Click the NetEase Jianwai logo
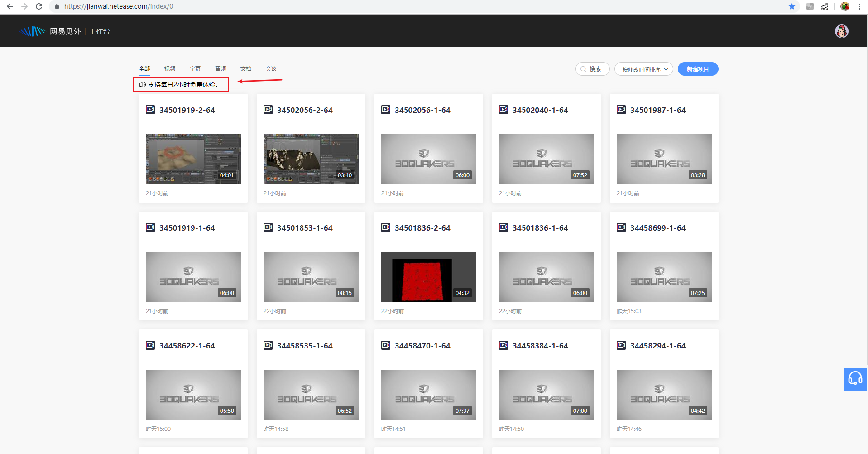This screenshot has width=868, height=454. click(50, 31)
